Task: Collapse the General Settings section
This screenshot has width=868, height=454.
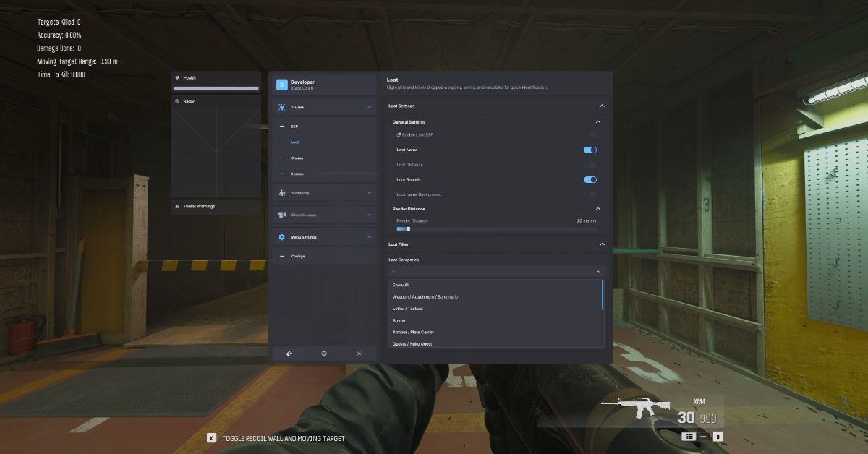Action: pyautogui.click(x=597, y=122)
